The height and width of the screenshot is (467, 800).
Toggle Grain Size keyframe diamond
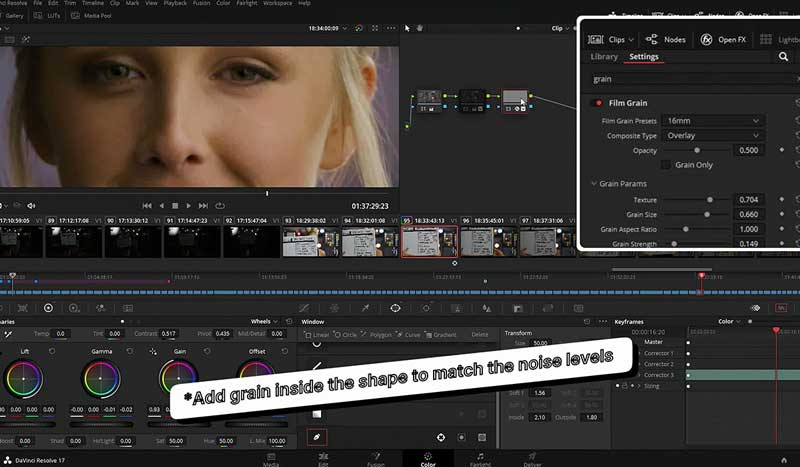[x=782, y=214]
